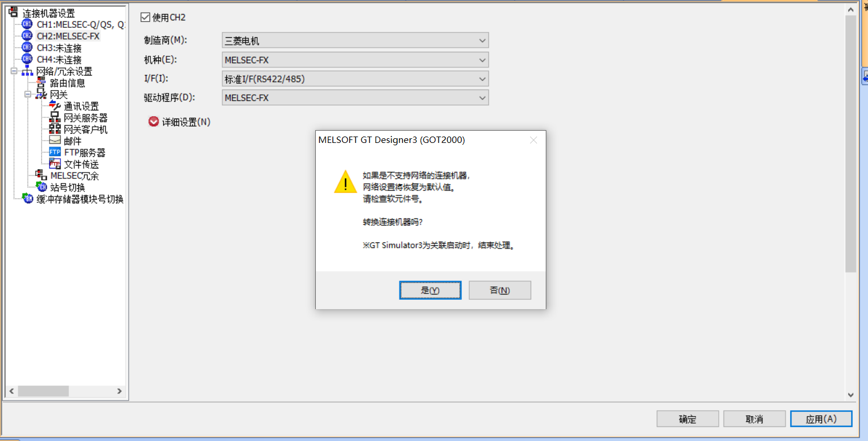Select the CH1 MELSEC-Q/QS channel icon

point(27,24)
